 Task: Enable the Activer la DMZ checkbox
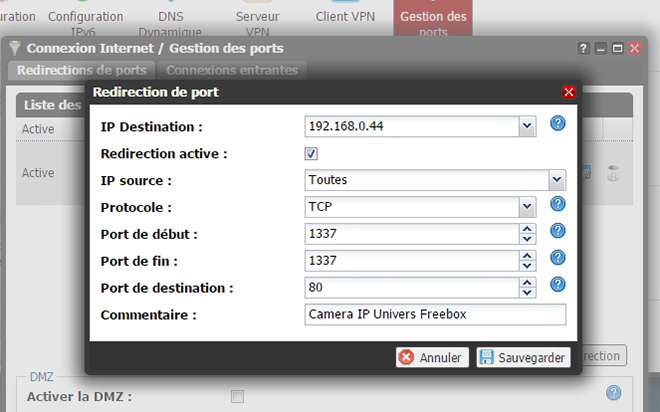[x=237, y=396]
